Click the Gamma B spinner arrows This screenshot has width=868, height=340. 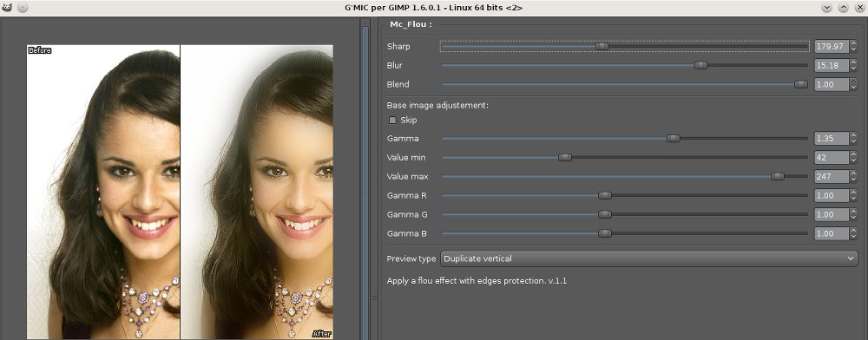[x=853, y=233]
